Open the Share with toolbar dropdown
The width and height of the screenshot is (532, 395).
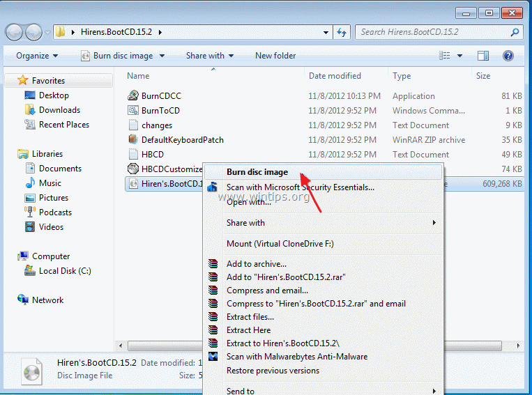[x=210, y=56]
